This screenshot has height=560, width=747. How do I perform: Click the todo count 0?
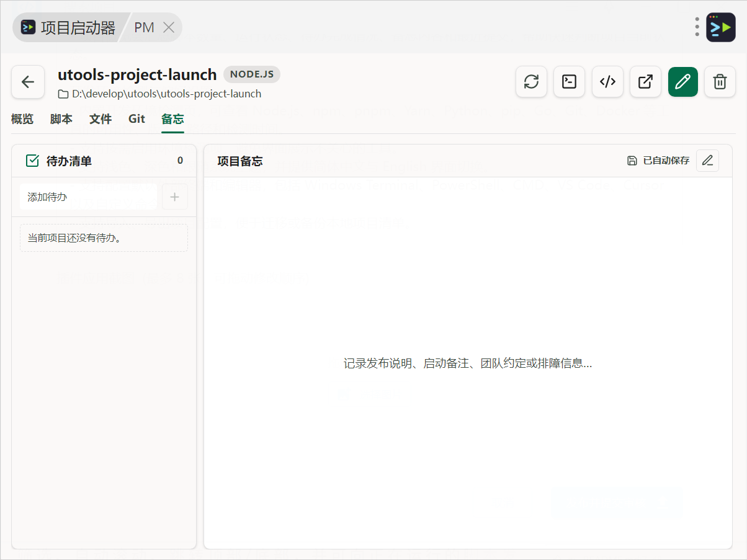coord(180,161)
